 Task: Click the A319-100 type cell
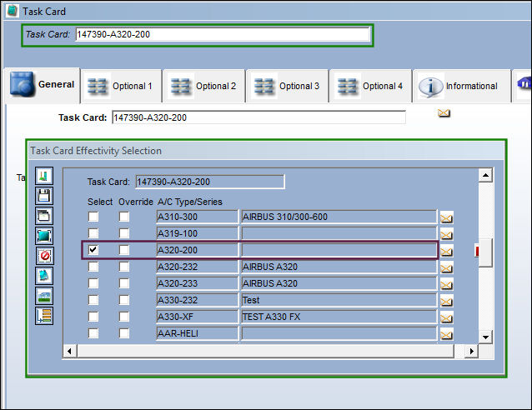point(198,233)
